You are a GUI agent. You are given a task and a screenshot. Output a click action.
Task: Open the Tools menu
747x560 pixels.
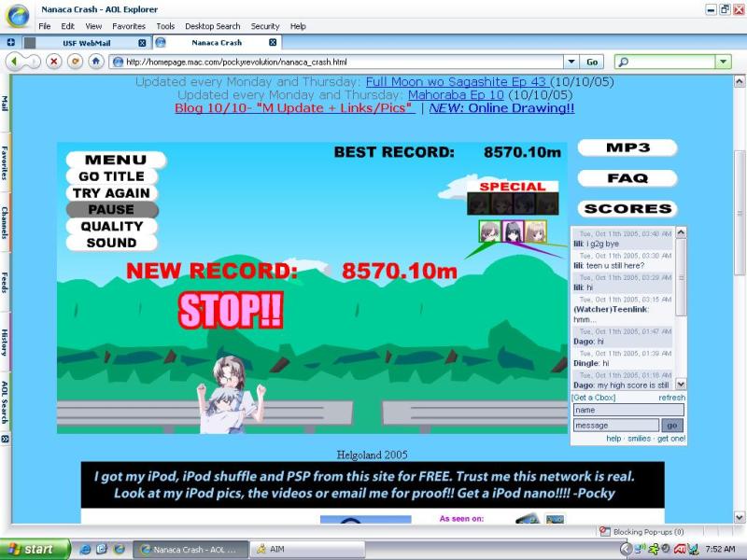click(165, 26)
